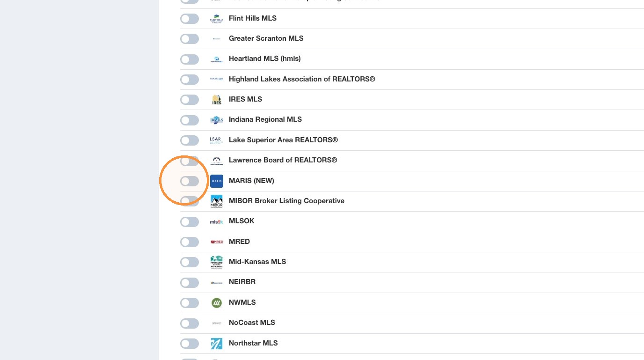This screenshot has height=360, width=644.
Task: Enable the Flint Hills MLS toggle
Action: click(190, 19)
